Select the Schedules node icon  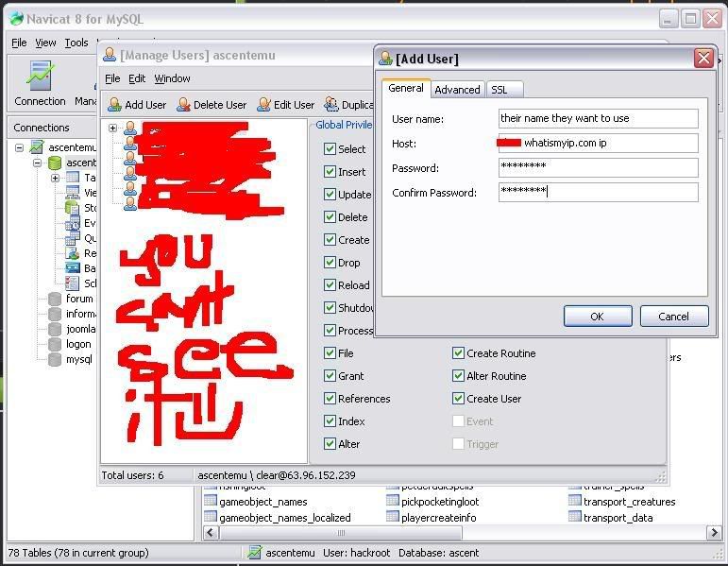73,283
